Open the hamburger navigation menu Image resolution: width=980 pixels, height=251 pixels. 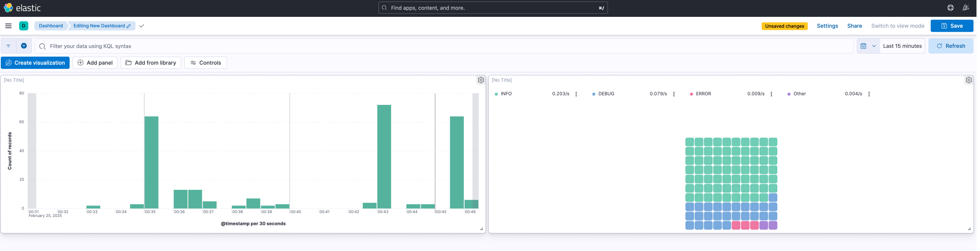tap(8, 26)
